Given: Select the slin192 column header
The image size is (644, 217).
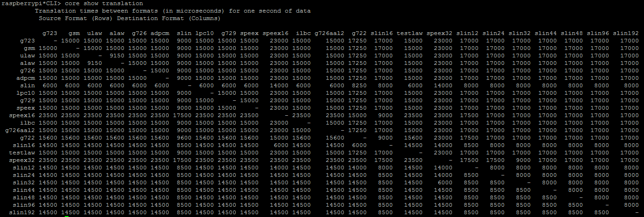Looking at the screenshot, I should (x=625, y=33).
